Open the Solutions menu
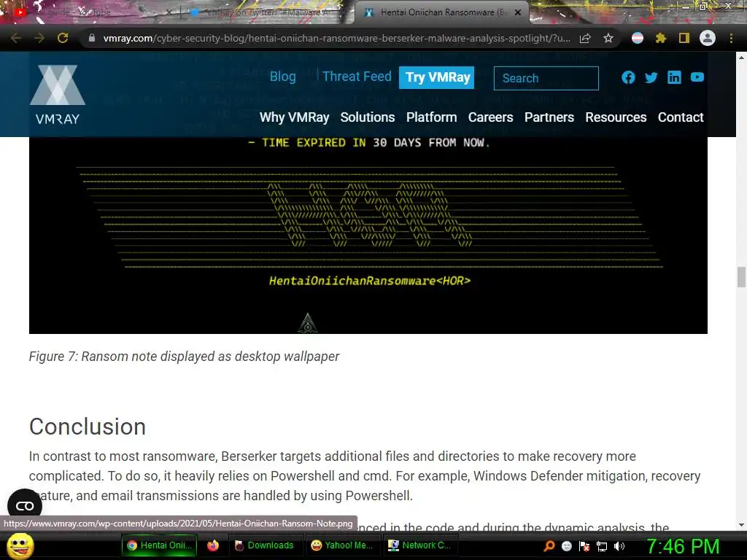 [368, 117]
